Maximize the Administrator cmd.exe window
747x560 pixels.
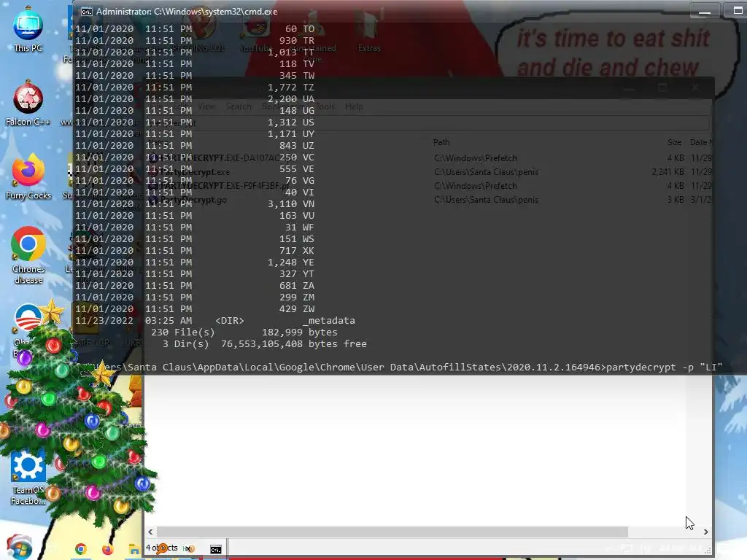point(738,10)
